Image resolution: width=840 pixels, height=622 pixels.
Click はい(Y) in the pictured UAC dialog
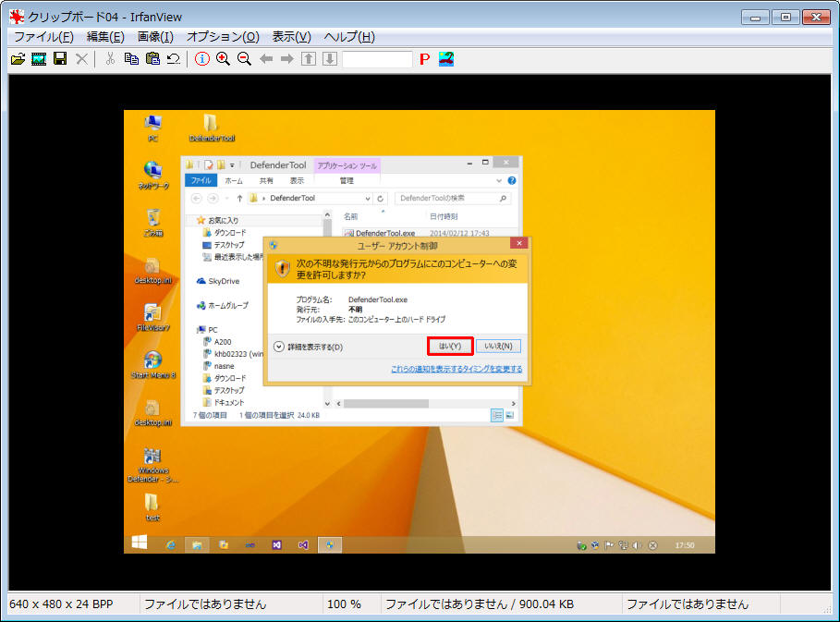click(x=450, y=346)
